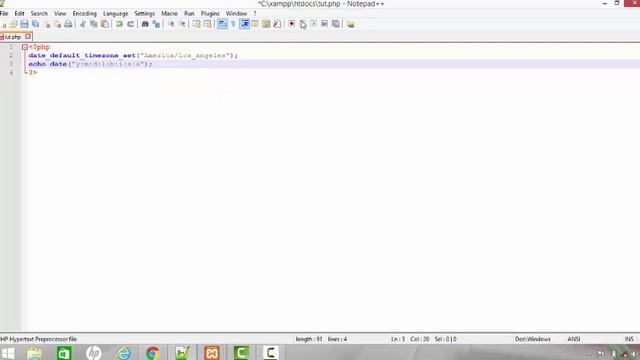Toggle INS insert mode in status bar
This screenshot has height=360, width=640.
coord(629,339)
